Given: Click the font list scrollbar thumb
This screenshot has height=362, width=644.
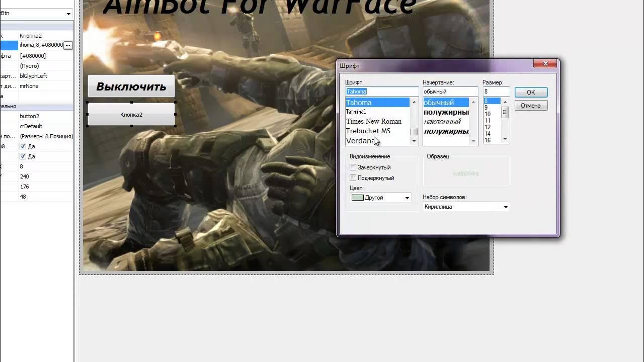Looking at the screenshot, I should point(414,132).
